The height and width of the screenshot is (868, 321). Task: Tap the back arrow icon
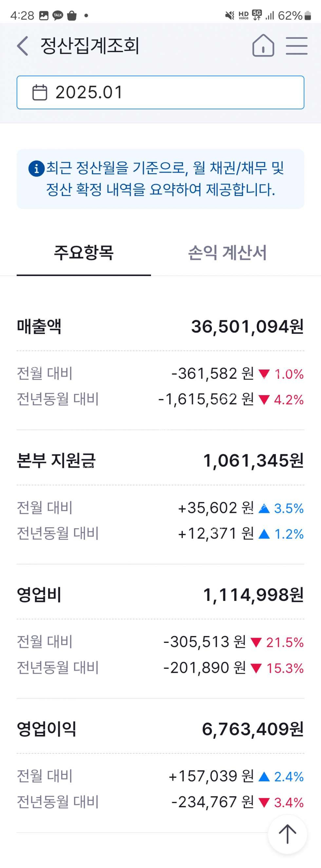23,46
